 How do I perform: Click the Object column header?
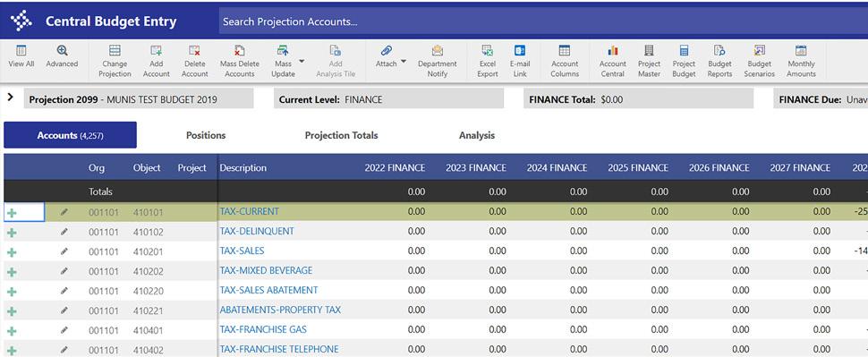[x=147, y=167]
